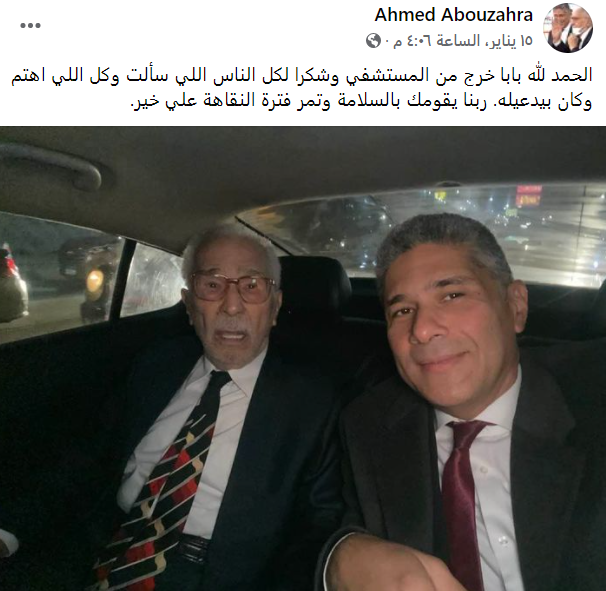
Task: Click the rear windshield in the photo
Action: click(x=425, y=232)
